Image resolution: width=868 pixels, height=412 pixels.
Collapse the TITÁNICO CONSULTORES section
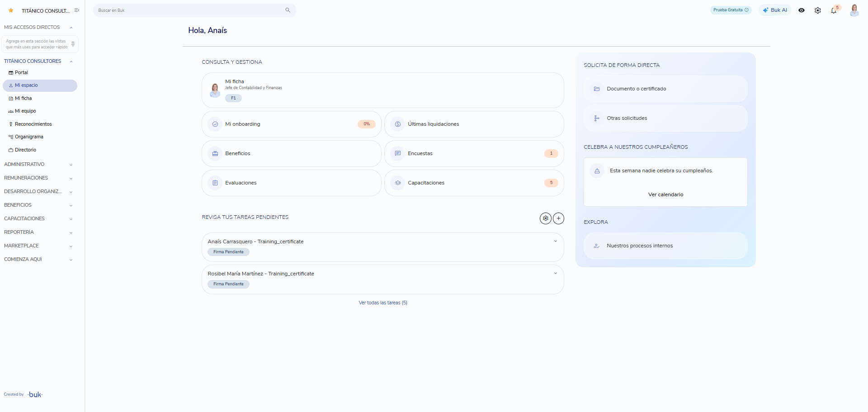[x=71, y=62]
